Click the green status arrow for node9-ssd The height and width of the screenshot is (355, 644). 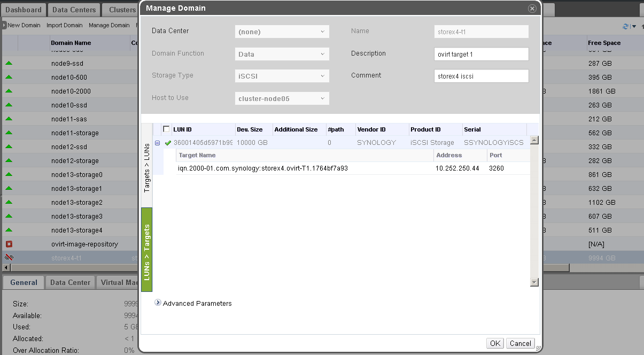[x=9, y=64]
